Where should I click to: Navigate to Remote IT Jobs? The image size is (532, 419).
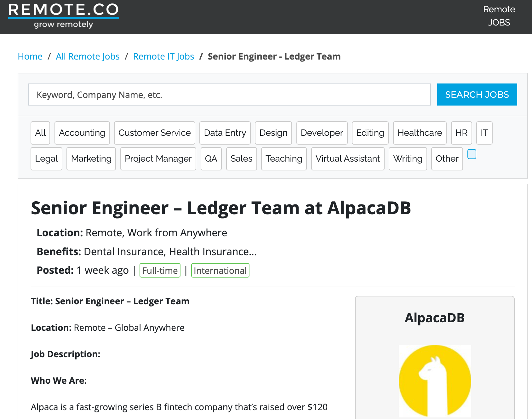(x=163, y=56)
